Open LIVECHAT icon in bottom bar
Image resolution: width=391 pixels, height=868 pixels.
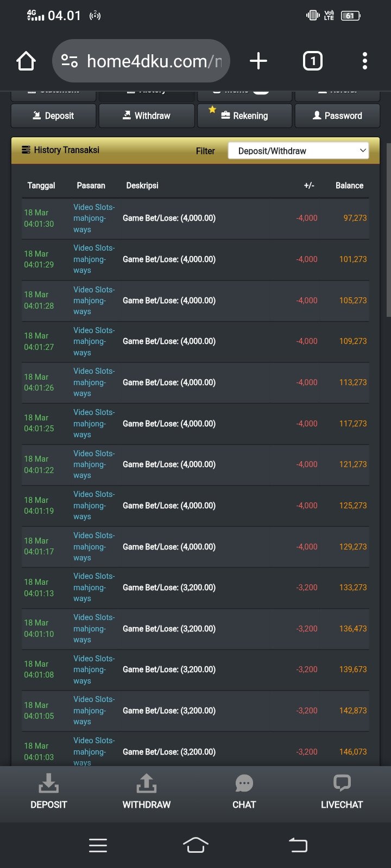[342, 783]
